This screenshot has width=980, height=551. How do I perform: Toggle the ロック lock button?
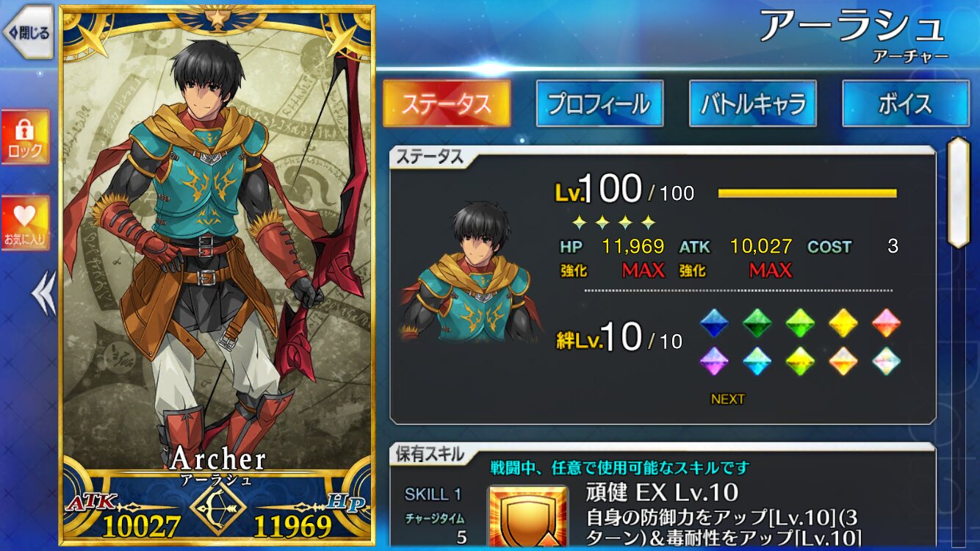point(25,137)
